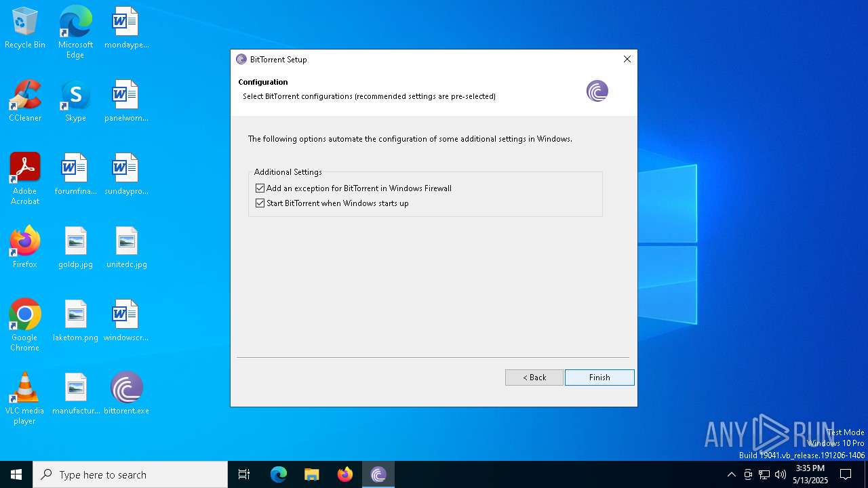Screen dimensions: 868x488
Task: Open Skype desktop shortcut
Action: (75, 102)
